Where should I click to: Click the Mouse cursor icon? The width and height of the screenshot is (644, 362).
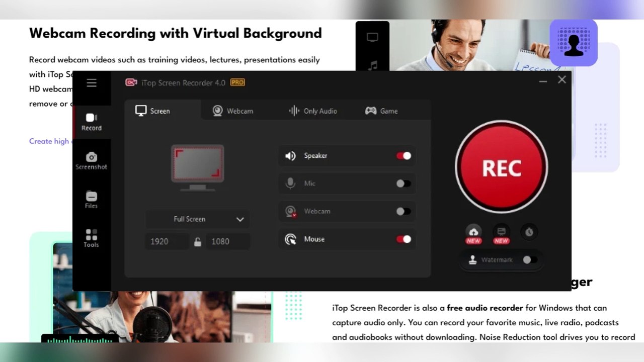tap(290, 239)
